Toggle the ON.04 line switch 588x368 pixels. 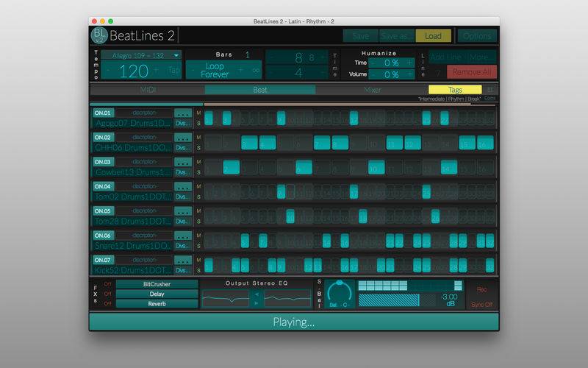click(103, 187)
